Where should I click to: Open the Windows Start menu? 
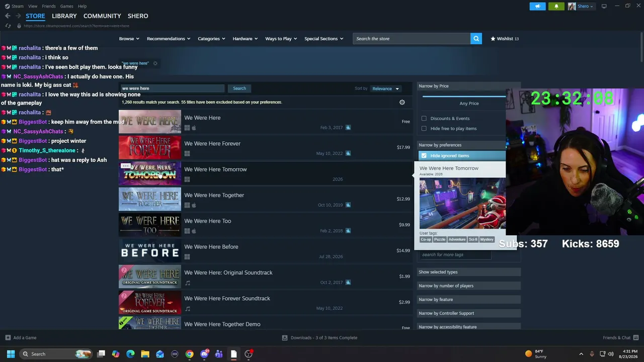(x=11, y=354)
